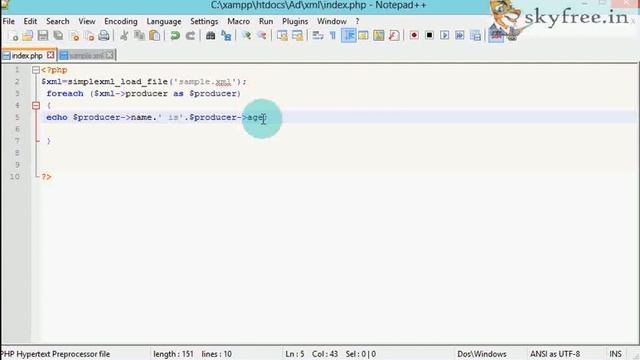Save the currently recorded macro
This screenshot has height=360, width=640.
[x=476, y=36]
